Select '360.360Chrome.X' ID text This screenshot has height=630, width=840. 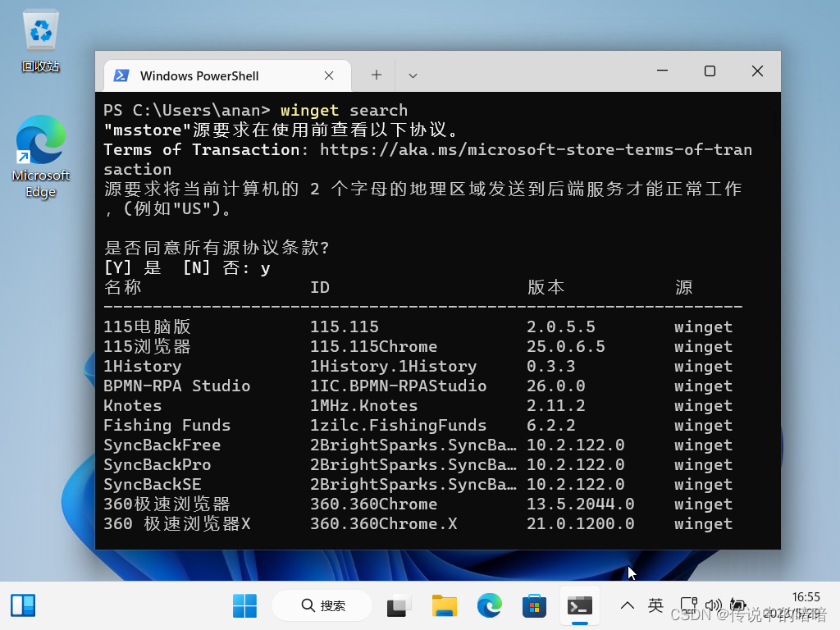point(384,524)
